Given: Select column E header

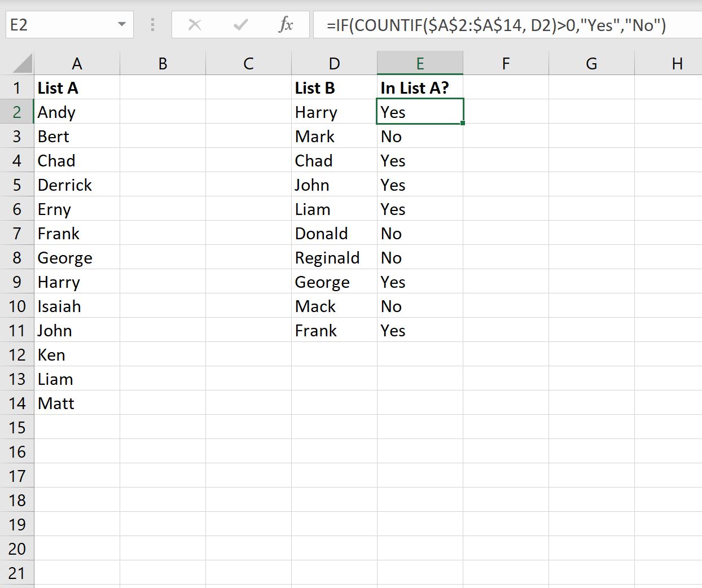Looking at the screenshot, I should click(x=420, y=63).
